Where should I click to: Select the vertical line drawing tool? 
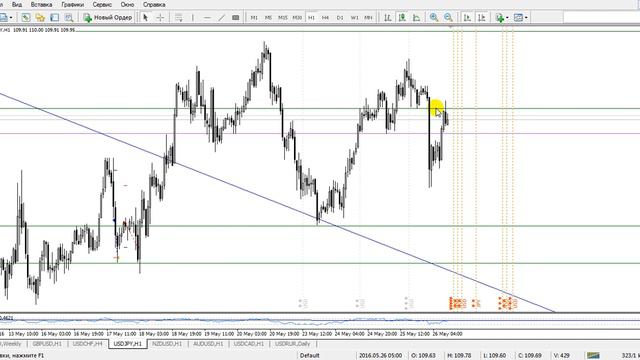(x=193, y=18)
